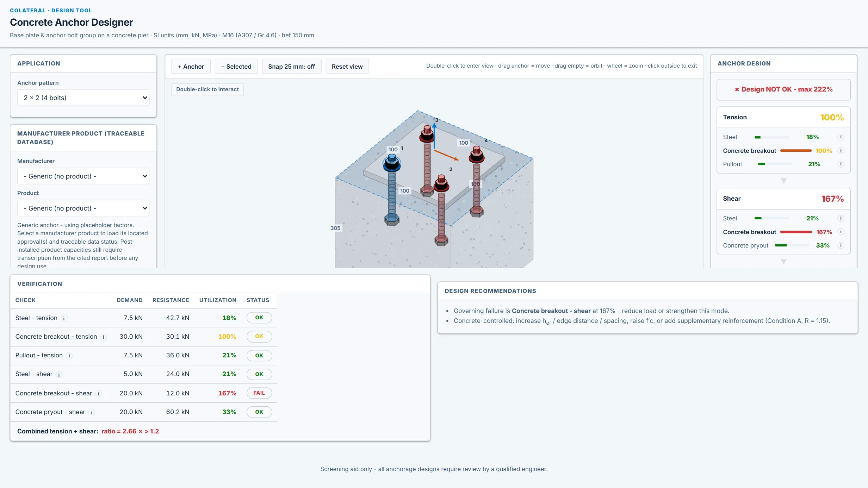Open info icon for Shear Steel 21%
This screenshot has height=488, width=868.
click(x=841, y=218)
